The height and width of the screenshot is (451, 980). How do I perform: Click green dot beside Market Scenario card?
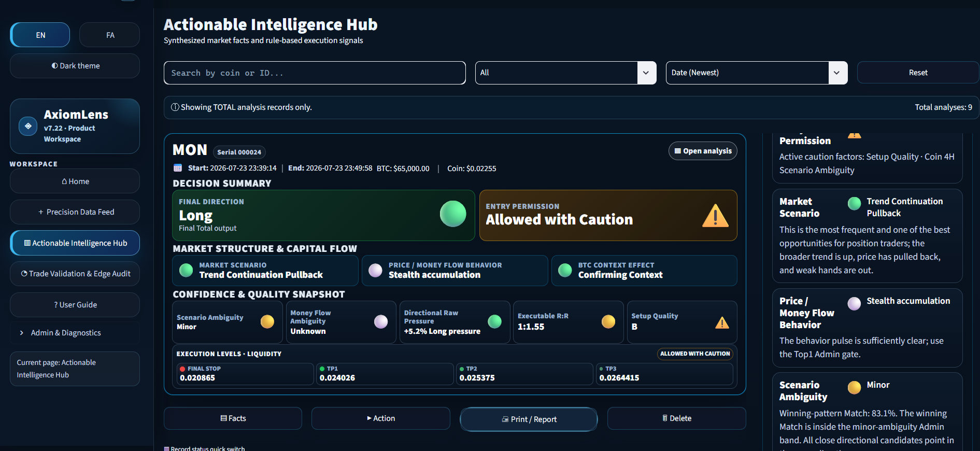[x=186, y=270]
